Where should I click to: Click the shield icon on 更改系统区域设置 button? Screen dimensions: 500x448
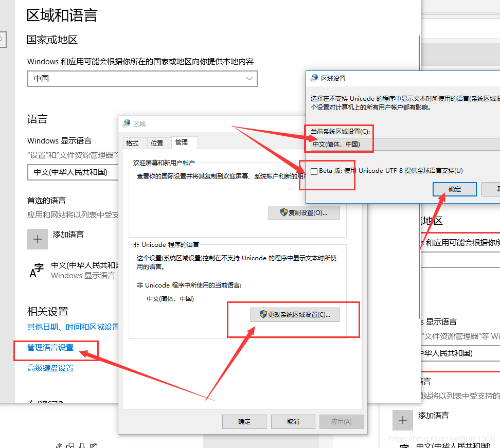click(262, 315)
